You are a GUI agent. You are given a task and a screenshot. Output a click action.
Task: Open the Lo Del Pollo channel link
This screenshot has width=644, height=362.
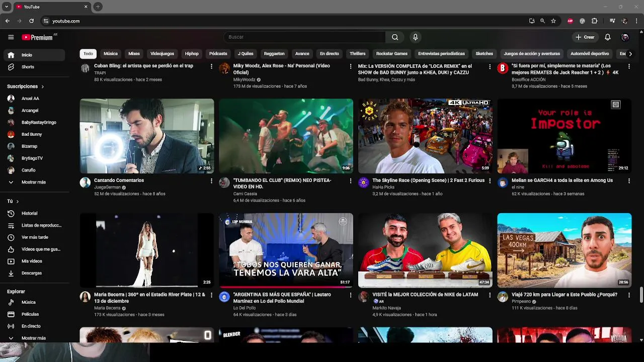pos(245,308)
